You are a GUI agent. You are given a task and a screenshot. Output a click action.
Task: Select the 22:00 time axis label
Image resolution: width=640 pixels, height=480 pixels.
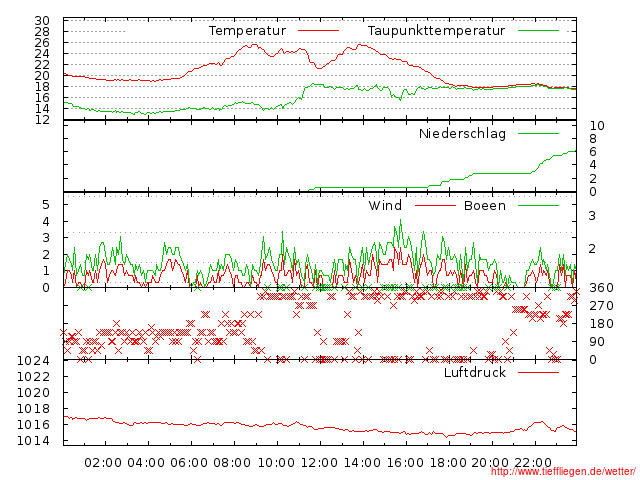[533, 463]
